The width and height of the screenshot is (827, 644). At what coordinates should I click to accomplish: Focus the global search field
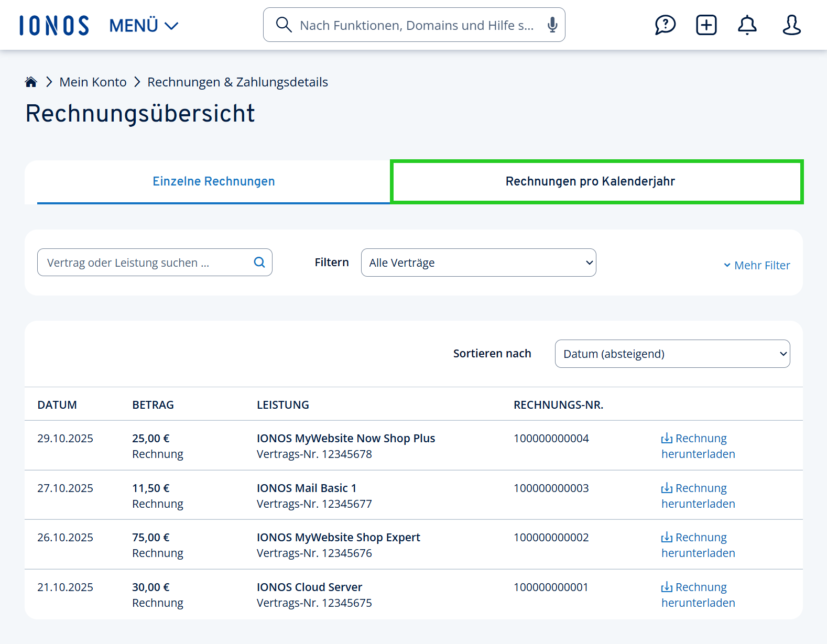click(414, 25)
